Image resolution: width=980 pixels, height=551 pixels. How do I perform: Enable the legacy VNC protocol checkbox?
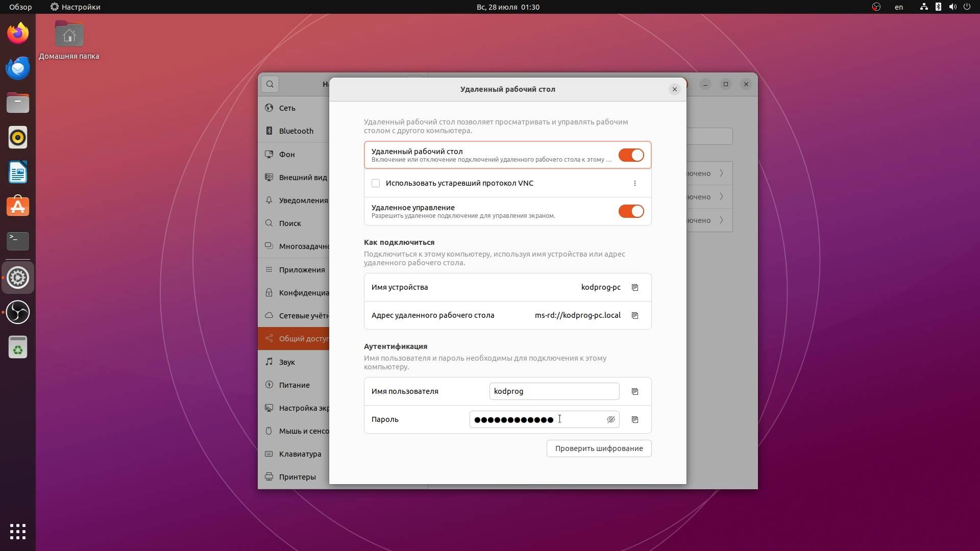376,183
